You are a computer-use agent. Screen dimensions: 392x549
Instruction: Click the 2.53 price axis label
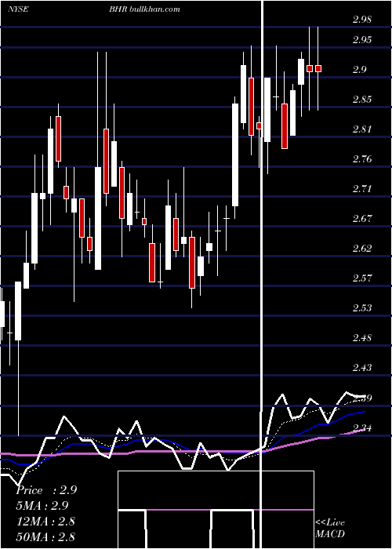pyautogui.click(x=361, y=308)
